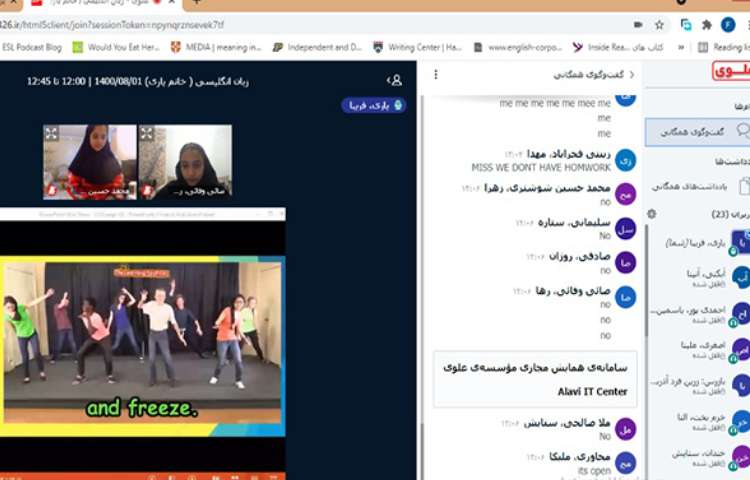Select user خرم بخت الینا in participants list
This screenshot has width=750, height=480.
coord(700,421)
